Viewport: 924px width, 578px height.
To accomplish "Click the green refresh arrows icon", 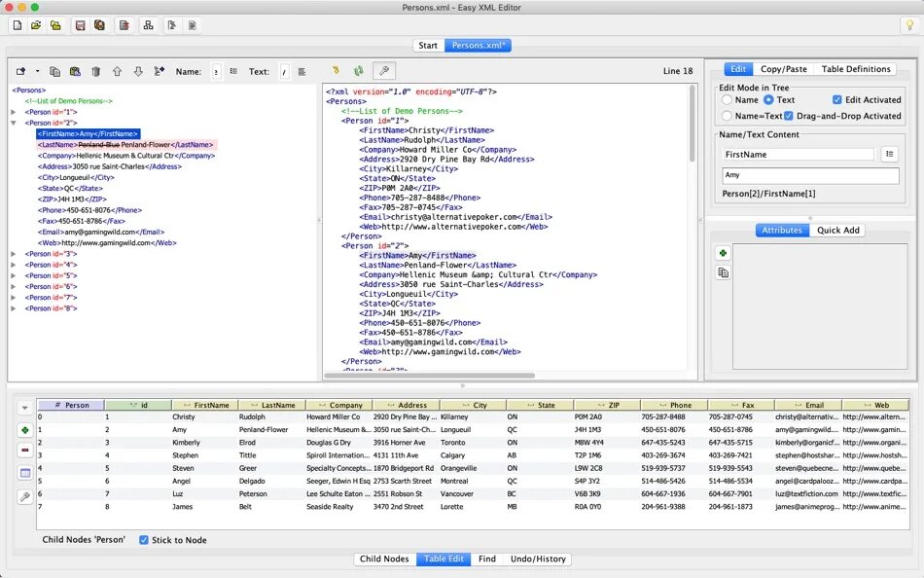I will pyautogui.click(x=358, y=71).
